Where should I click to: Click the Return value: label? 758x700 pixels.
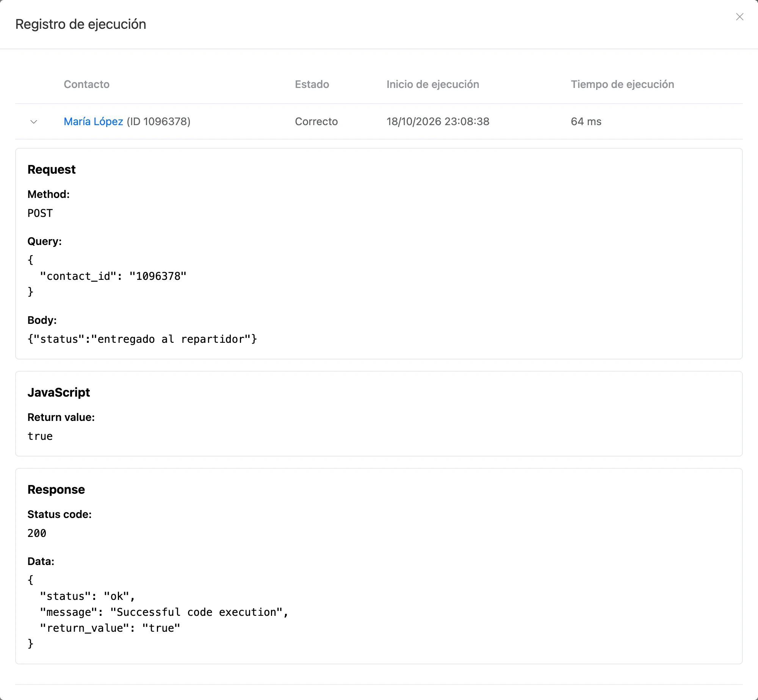coord(61,417)
